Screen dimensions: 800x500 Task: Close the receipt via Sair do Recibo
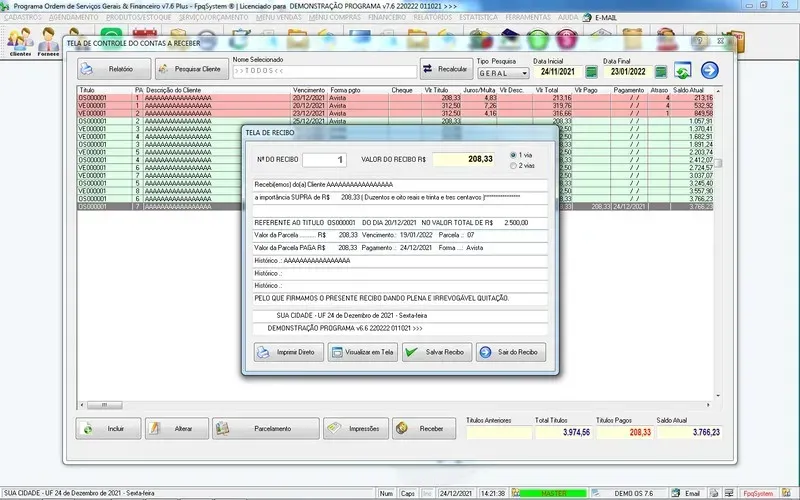[x=511, y=352]
